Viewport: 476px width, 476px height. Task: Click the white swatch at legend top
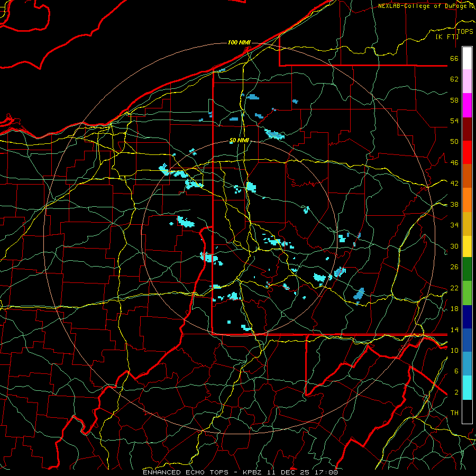point(467,58)
